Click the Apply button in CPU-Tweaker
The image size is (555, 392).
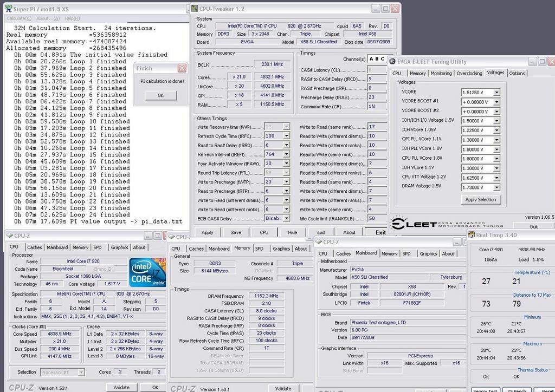click(x=208, y=232)
